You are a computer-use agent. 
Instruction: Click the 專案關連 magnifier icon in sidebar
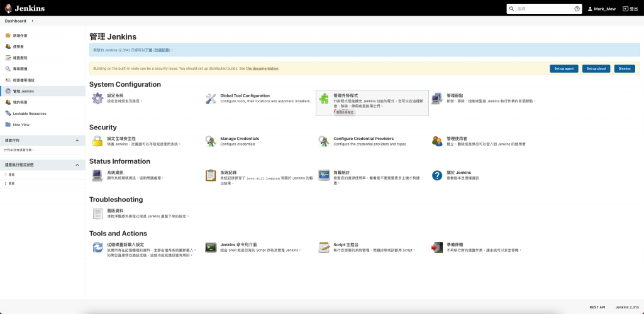(x=8, y=69)
